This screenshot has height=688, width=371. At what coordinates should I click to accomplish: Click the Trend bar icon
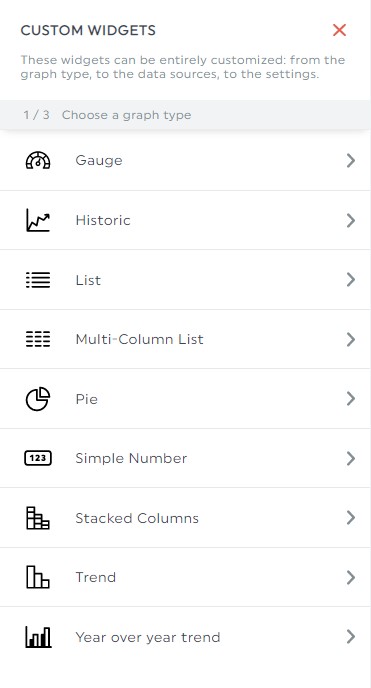point(38,577)
